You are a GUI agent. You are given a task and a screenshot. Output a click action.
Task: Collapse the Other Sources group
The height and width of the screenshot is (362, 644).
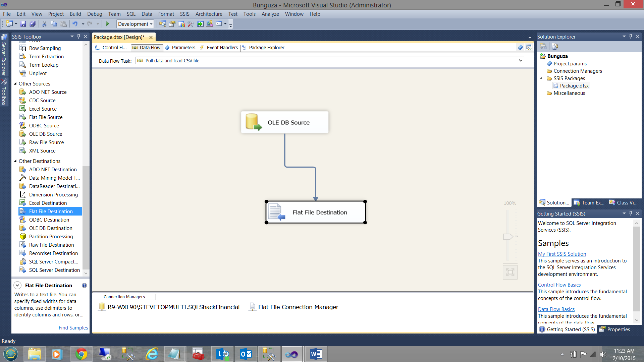15,84
